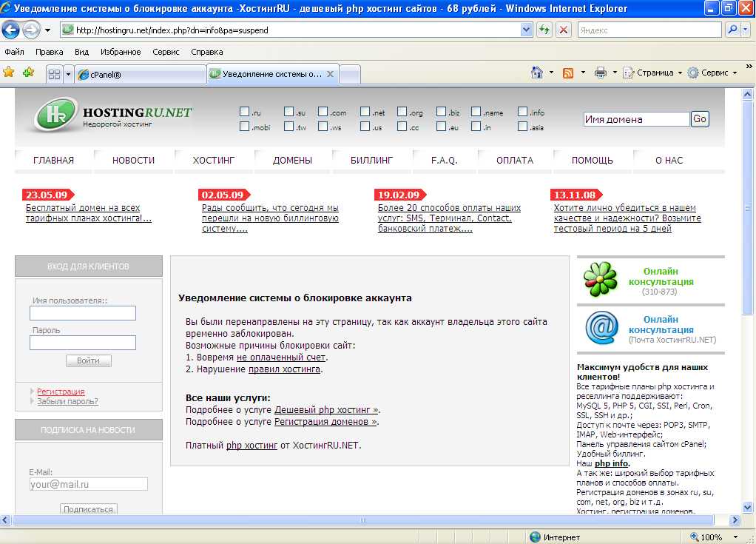
Task: Open the ДОМЕНЫ navigation item
Action: pos(293,160)
